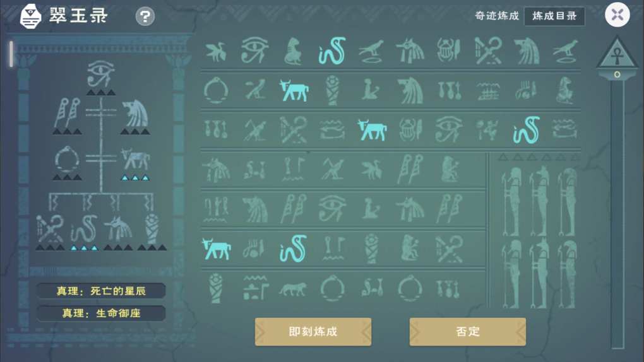Screen dimensions: 644x362
Task: Deselect the highlighted snake in the top glyph row
Action: (x=332, y=51)
